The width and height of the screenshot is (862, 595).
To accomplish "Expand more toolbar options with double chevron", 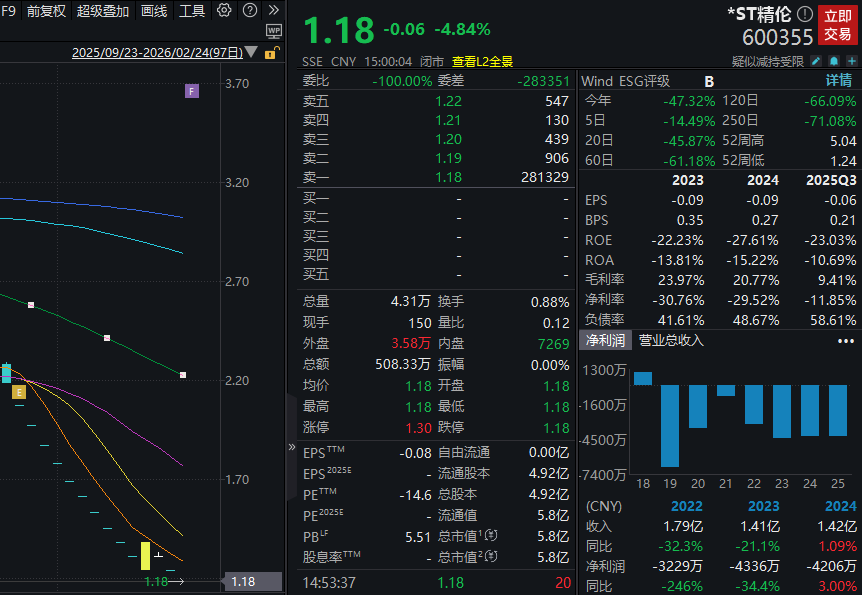I will [x=273, y=10].
